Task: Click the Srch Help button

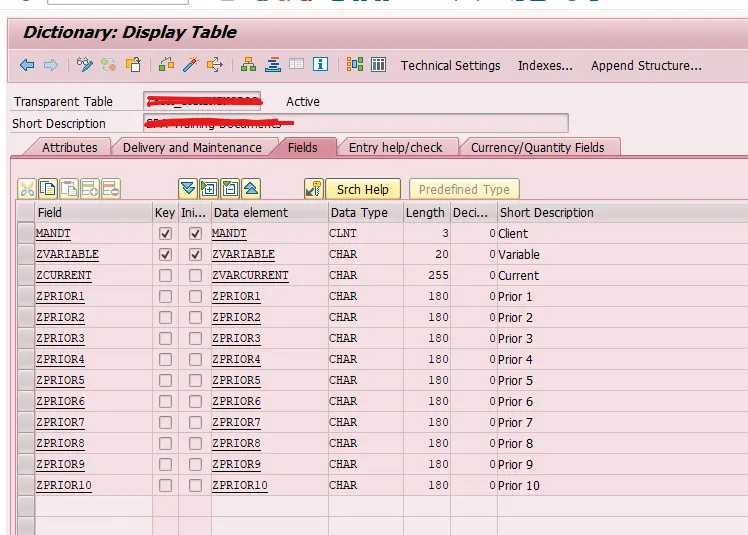Action: (x=362, y=189)
